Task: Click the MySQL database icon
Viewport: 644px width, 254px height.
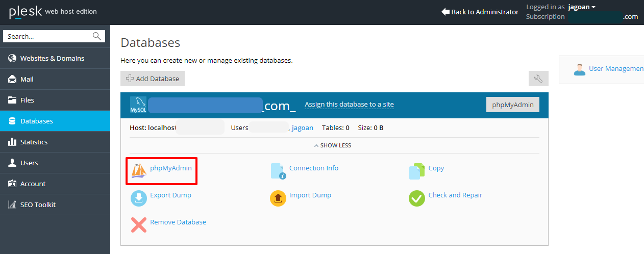Action: point(138,105)
